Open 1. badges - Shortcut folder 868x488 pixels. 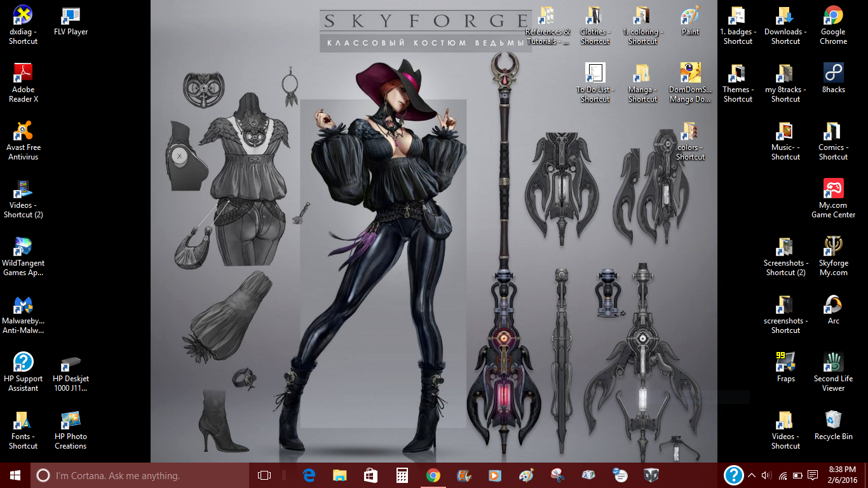click(x=738, y=25)
